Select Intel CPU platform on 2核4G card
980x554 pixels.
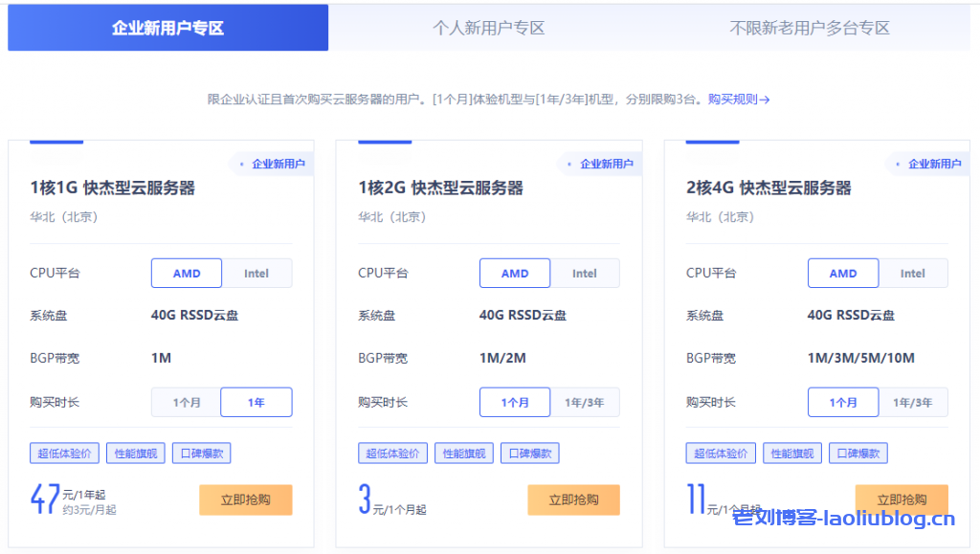[x=913, y=273]
